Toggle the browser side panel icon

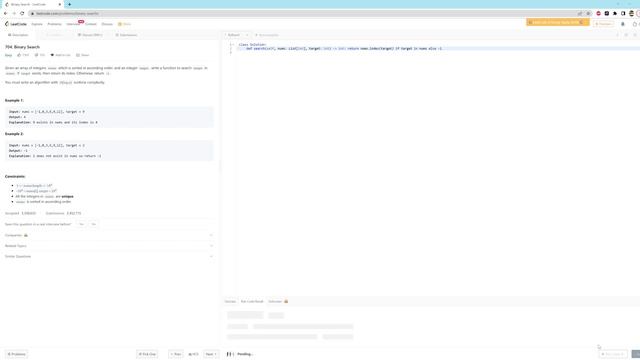(x=623, y=13)
